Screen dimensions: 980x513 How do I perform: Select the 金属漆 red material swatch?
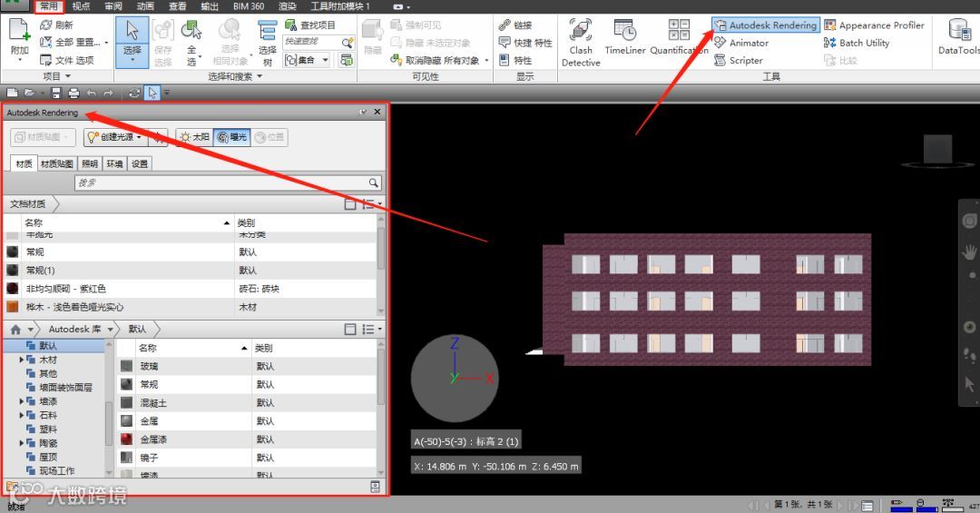tap(127, 439)
